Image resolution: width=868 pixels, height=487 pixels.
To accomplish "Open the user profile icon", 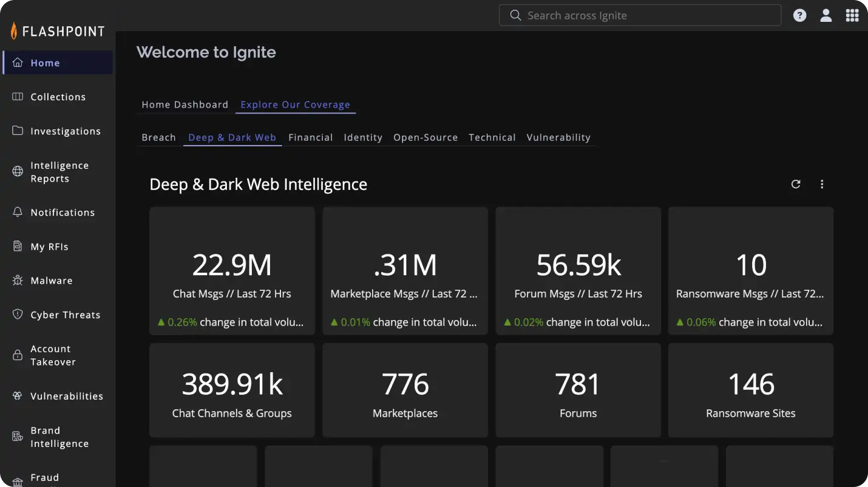I will (x=826, y=16).
